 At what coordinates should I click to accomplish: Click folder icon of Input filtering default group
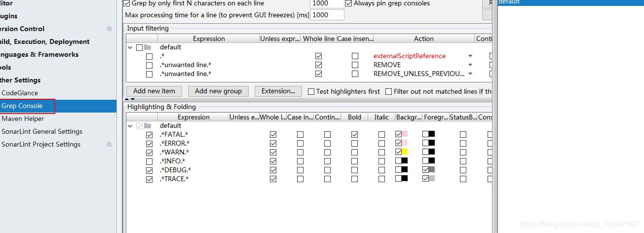[x=148, y=47]
